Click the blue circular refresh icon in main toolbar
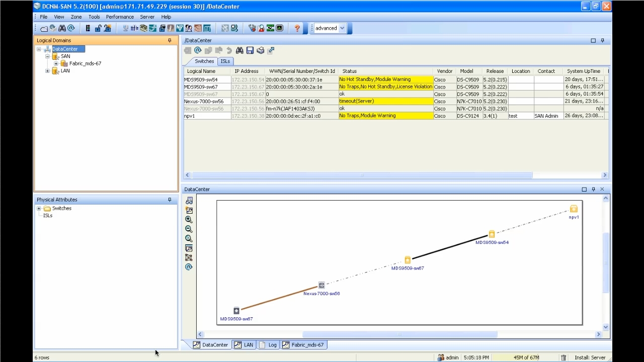This screenshot has height=362, width=644. tap(71, 28)
